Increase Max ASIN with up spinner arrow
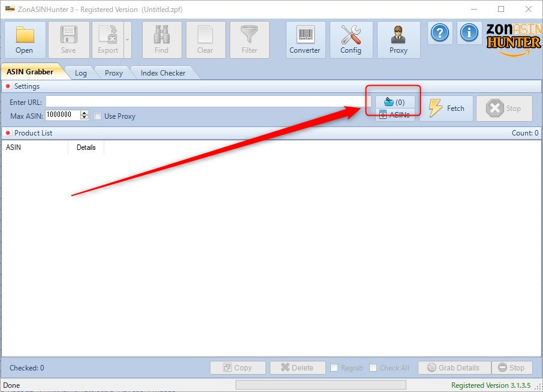Screen dimensions: 543x392 pyautogui.click(x=85, y=113)
